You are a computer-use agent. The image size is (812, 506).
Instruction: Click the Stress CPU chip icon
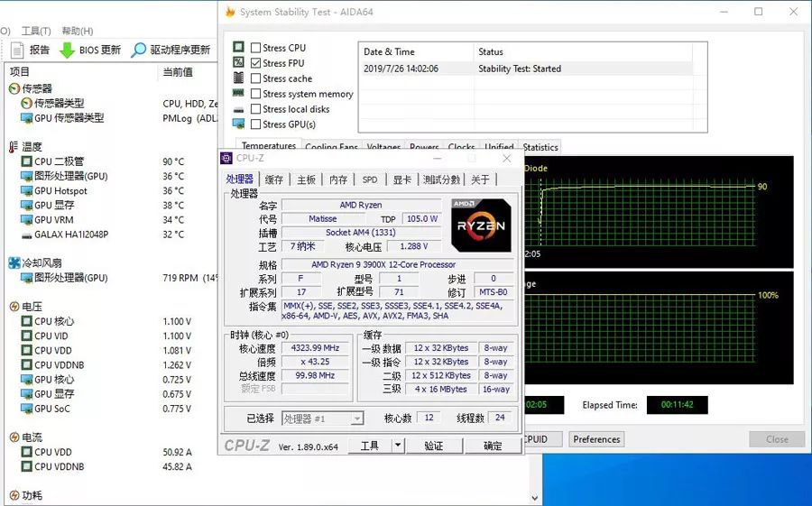pos(238,47)
